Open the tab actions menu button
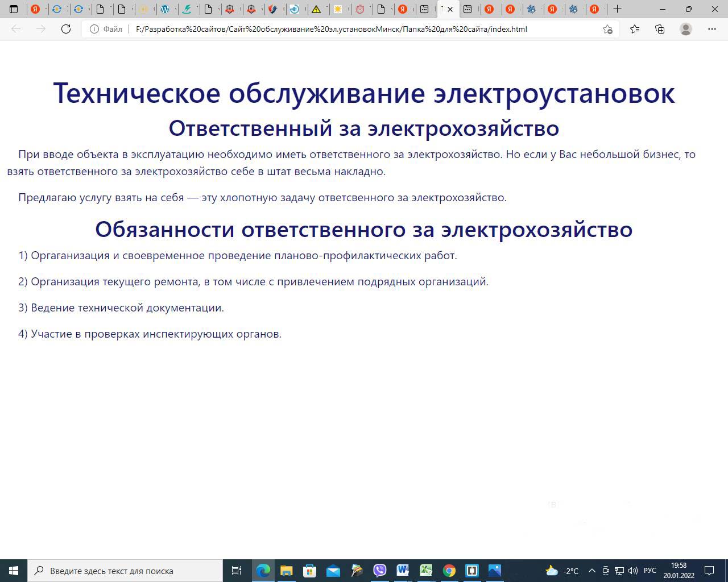728x582 pixels. [14, 9]
